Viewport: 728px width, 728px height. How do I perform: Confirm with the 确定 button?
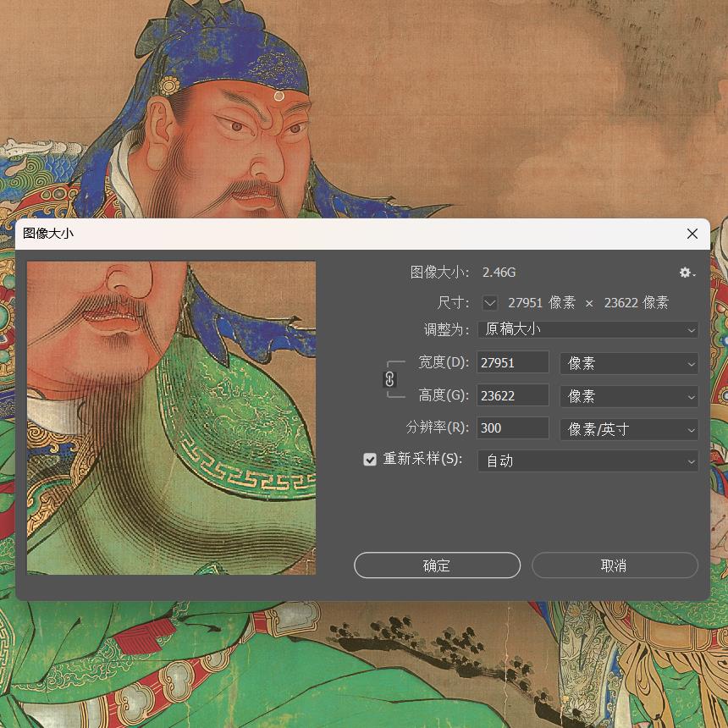437,565
